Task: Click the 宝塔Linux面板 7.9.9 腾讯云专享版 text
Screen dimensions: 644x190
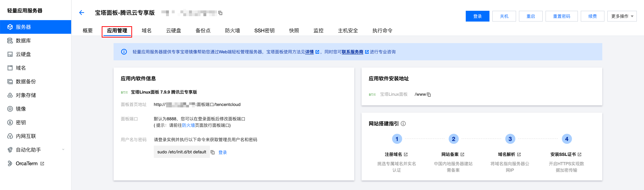Action: tap(164, 92)
